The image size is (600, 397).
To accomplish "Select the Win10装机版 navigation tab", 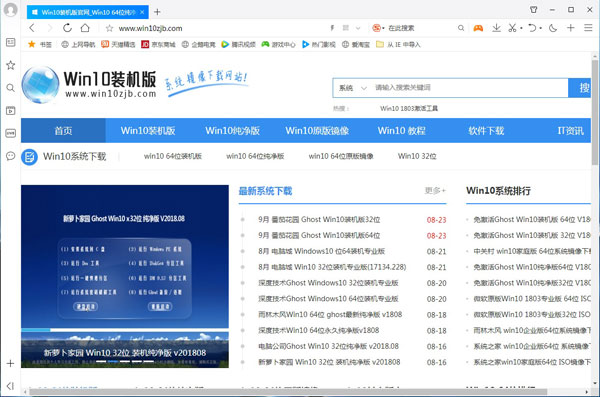I will tap(148, 131).
